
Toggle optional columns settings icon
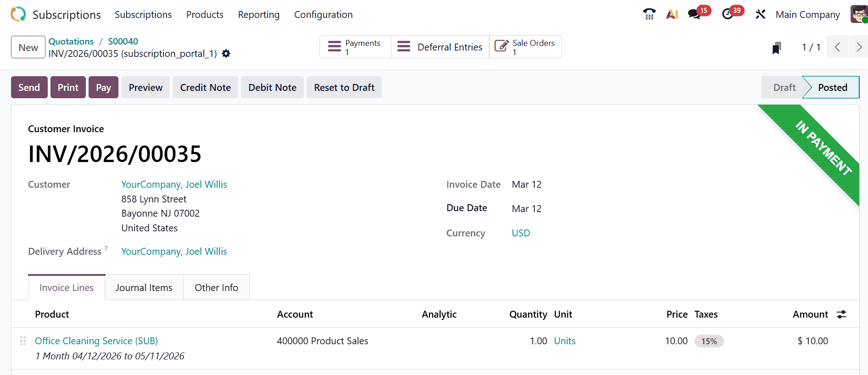click(841, 314)
